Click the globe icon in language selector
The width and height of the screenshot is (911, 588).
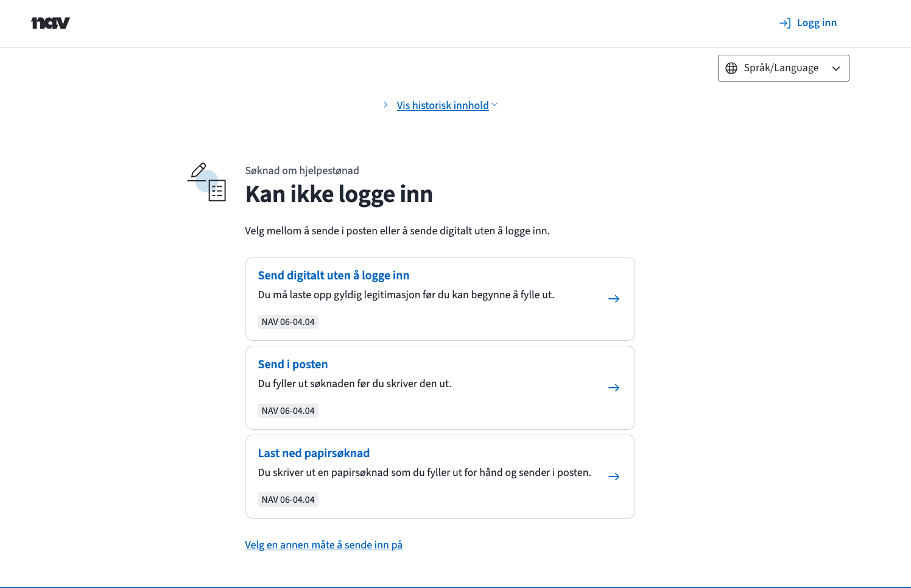(731, 68)
